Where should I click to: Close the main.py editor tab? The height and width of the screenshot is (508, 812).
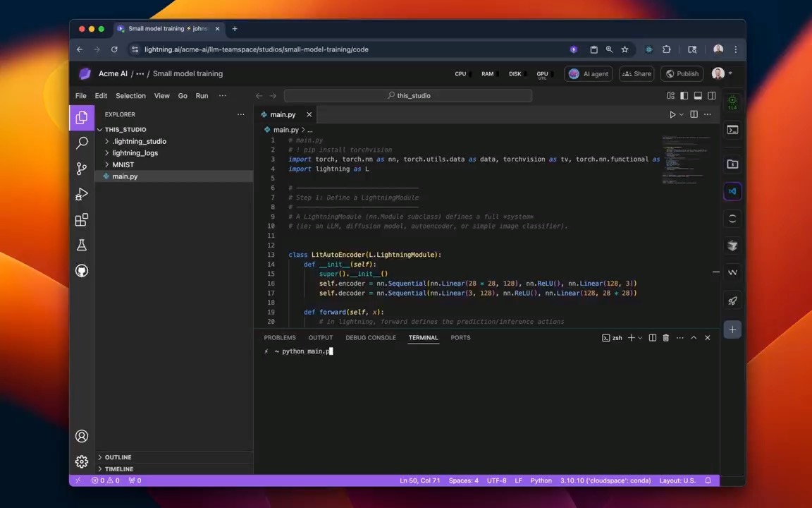click(309, 114)
